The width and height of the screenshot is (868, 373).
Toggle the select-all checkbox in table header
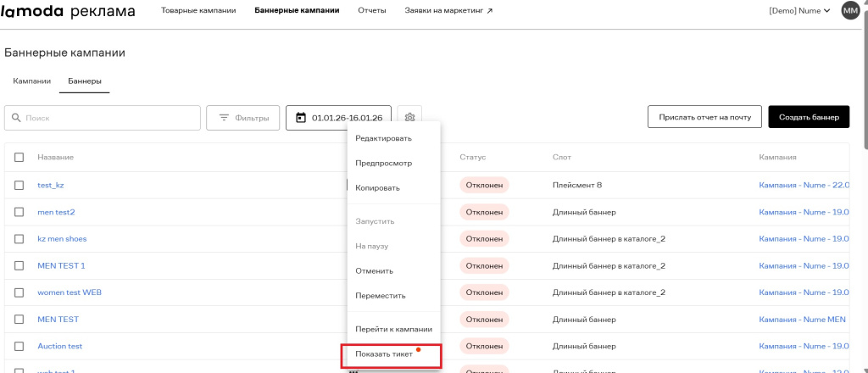[19, 157]
